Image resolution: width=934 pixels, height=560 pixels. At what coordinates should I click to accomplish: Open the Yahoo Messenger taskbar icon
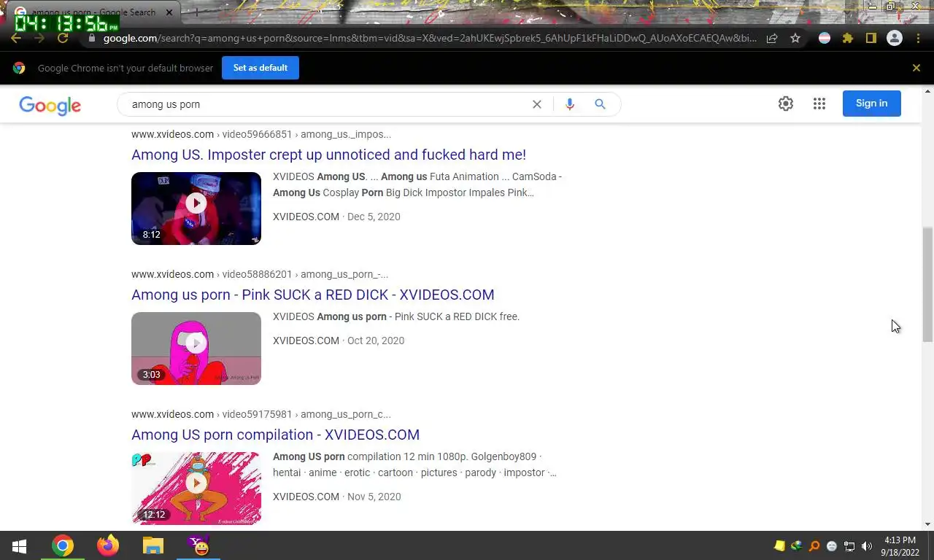point(198,545)
